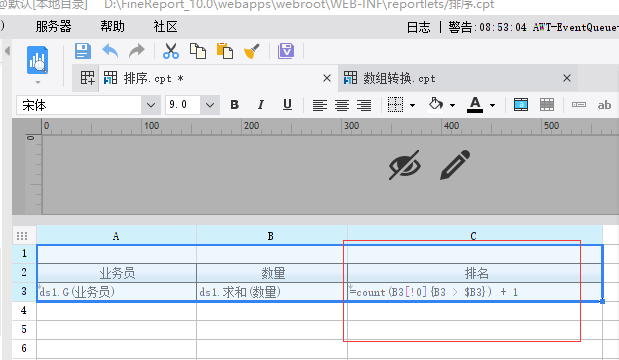Click the Save icon in toolbar
Viewport: 619px width, 360px height.
tap(83, 51)
